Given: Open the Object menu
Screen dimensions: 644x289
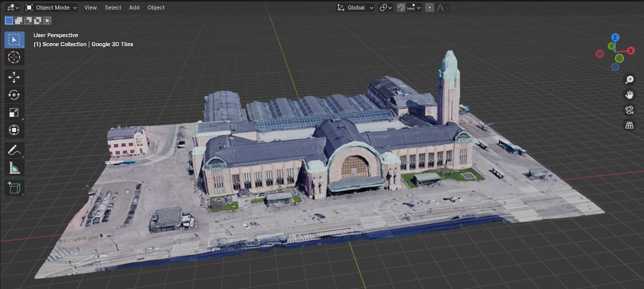Looking at the screenshot, I should 156,8.
